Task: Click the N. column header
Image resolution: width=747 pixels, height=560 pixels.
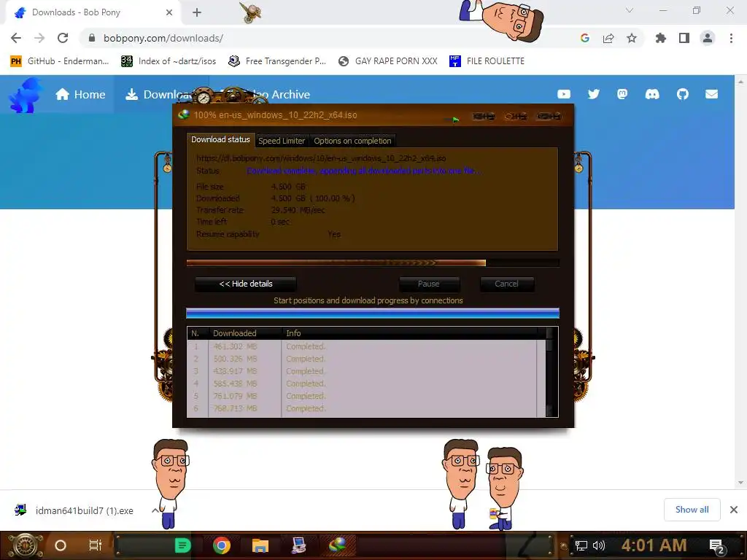Action: point(198,333)
